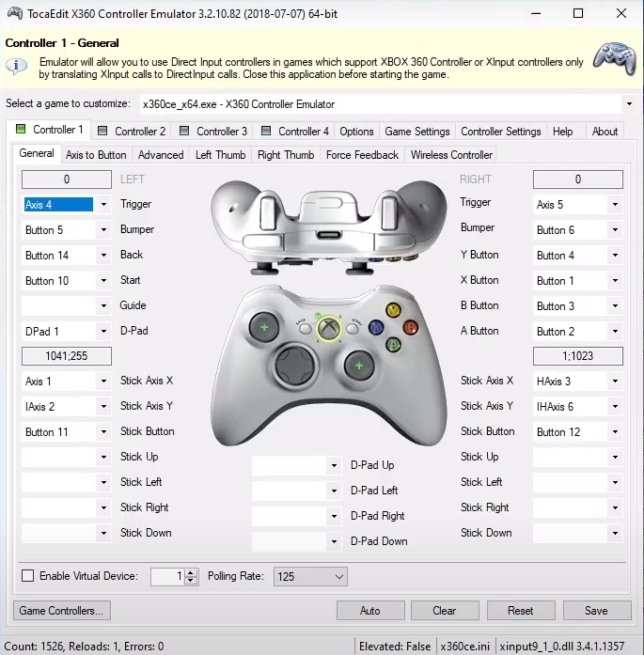The height and width of the screenshot is (655, 644).
Task: Switch to the Controller 2 tab
Action: coord(132,132)
